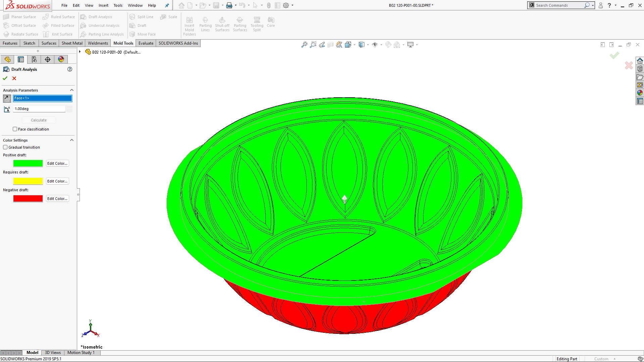The image size is (644, 362).
Task: Click Dynamic Annotation Views icon
Action: pos(339,45)
